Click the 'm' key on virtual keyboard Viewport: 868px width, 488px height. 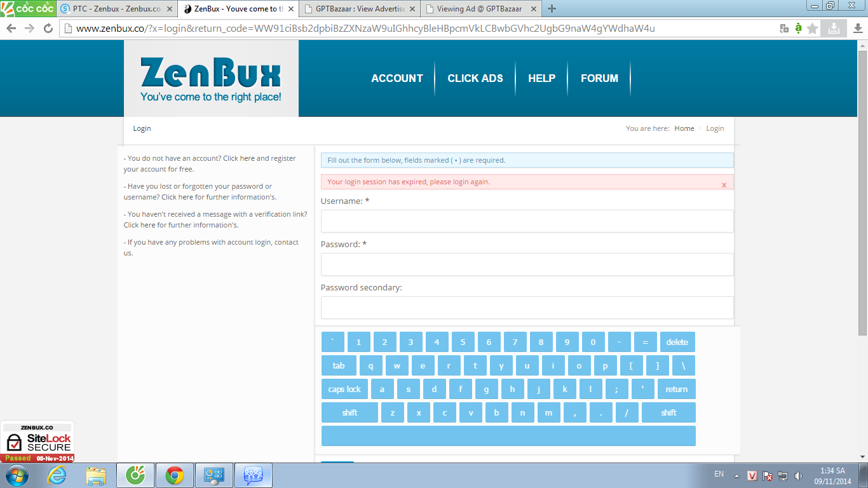[x=549, y=412]
